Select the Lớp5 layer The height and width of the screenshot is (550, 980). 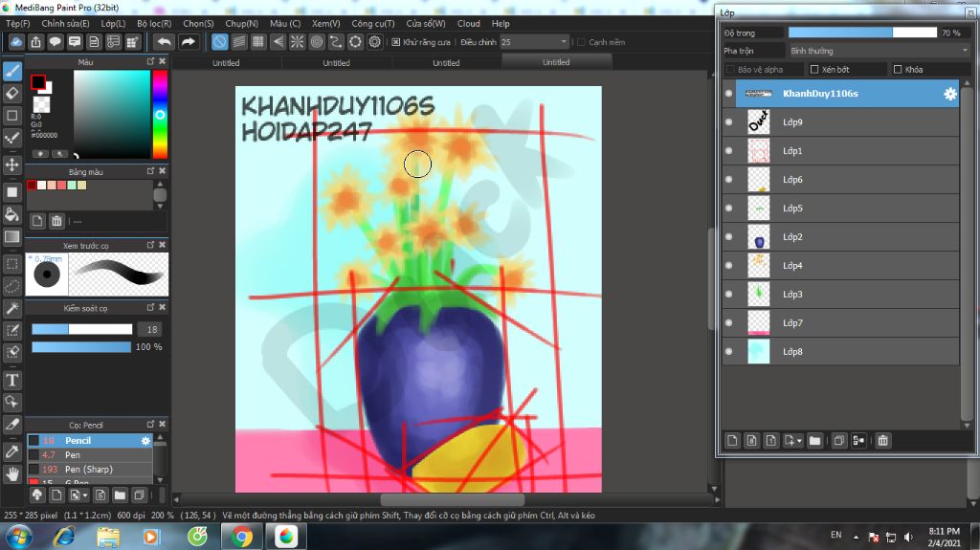[840, 209]
